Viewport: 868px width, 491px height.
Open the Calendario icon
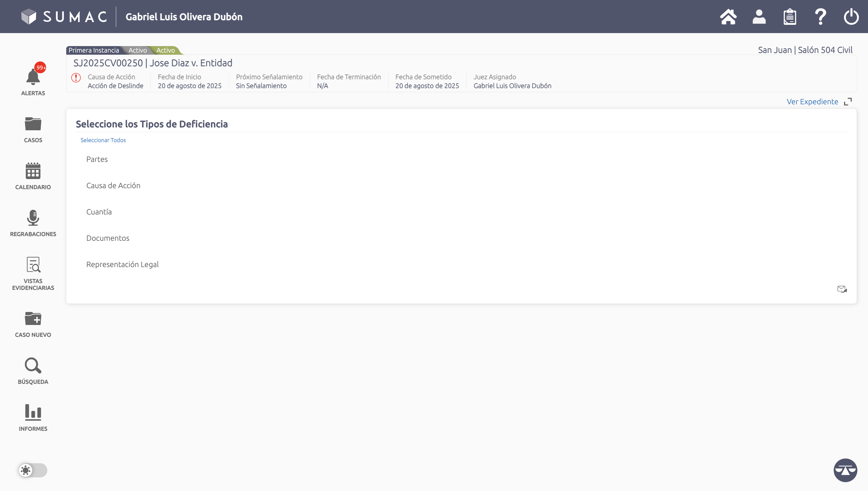coord(33,171)
